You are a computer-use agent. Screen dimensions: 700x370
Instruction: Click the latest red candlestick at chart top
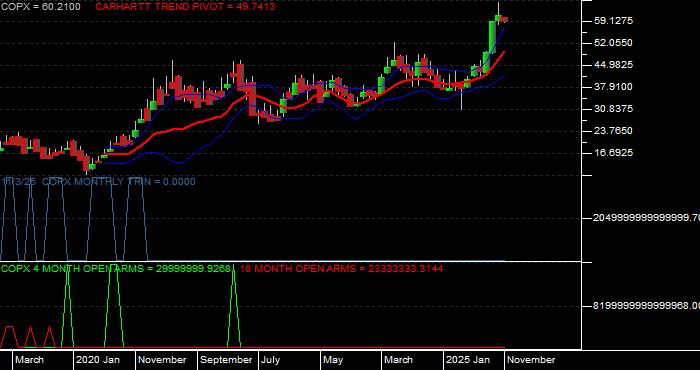point(504,19)
